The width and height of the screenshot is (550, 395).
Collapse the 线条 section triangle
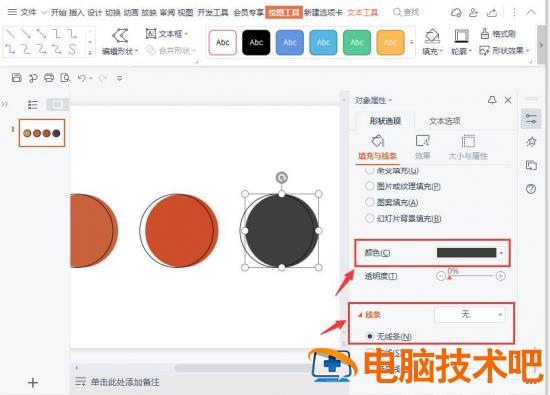[x=360, y=315]
